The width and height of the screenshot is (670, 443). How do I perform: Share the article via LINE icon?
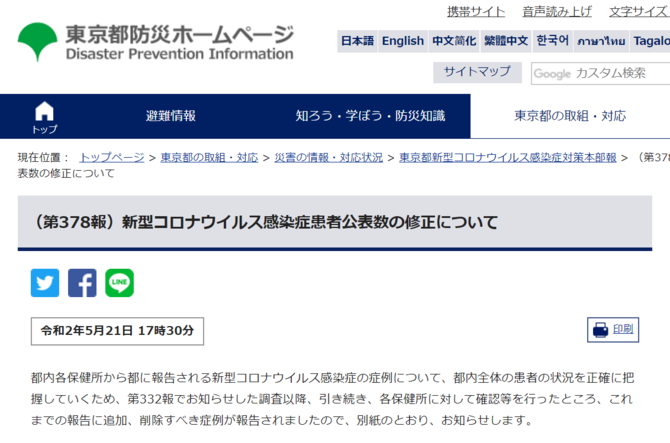pyautogui.click(x=119, y=283)
